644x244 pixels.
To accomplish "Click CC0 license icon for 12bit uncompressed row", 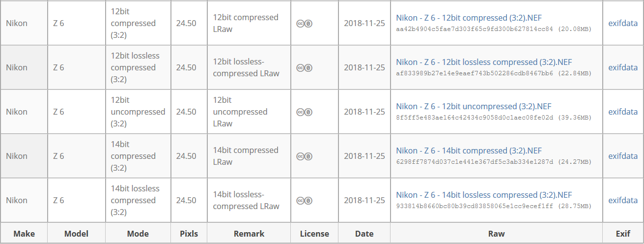I will click(305, 112).
